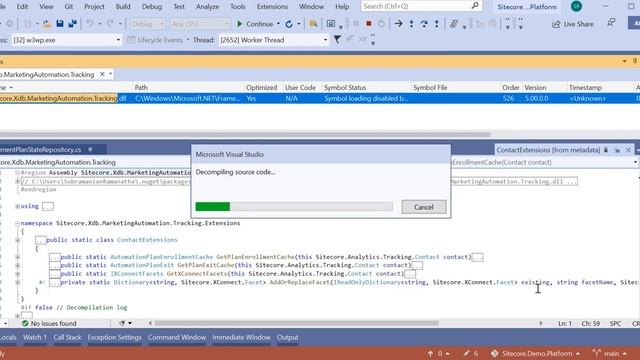Click the red Stop Debugging square

coord(369,24)
